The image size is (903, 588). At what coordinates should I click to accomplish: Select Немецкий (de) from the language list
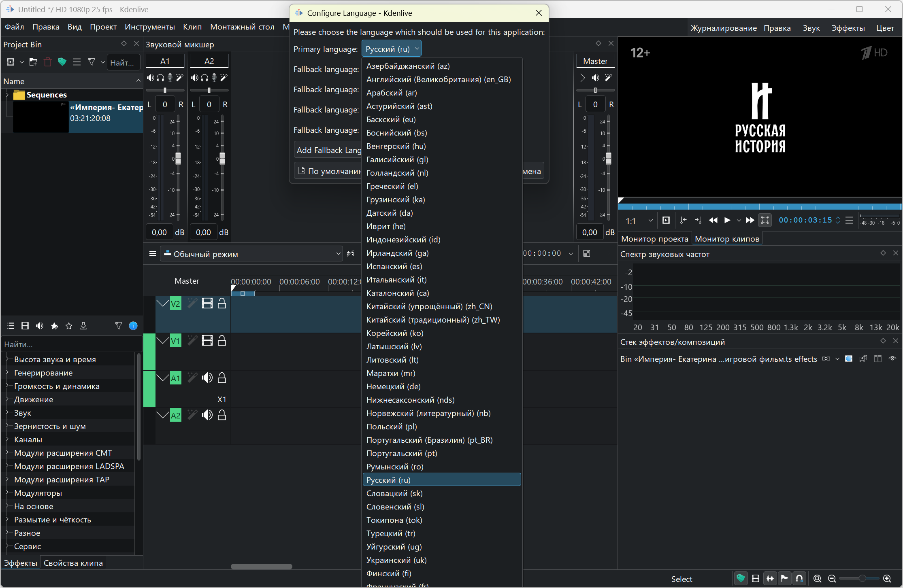click(x=393, y=386)
